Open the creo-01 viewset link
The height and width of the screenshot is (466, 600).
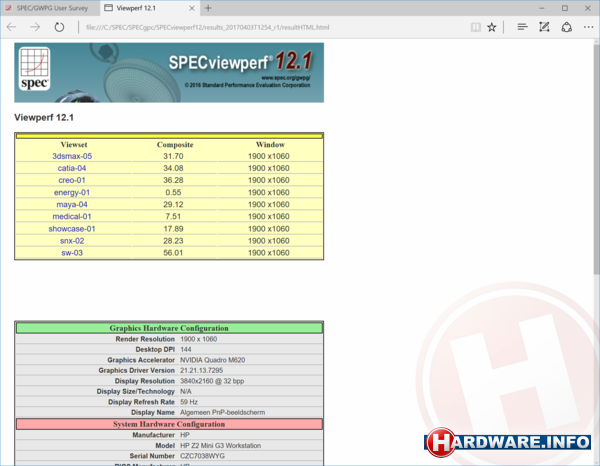point(72,180)
